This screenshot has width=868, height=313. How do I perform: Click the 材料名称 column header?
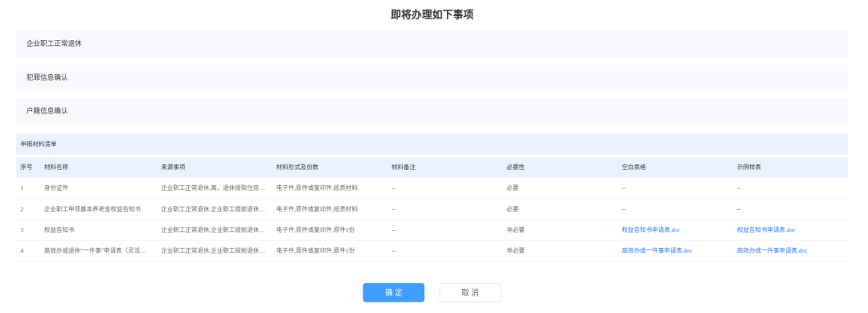(56, 167)
